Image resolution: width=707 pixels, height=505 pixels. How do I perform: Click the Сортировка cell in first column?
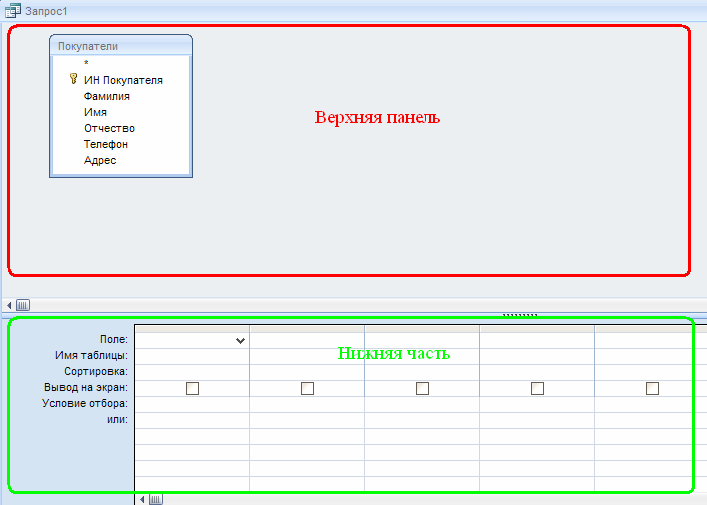click(x=192, y=372)
